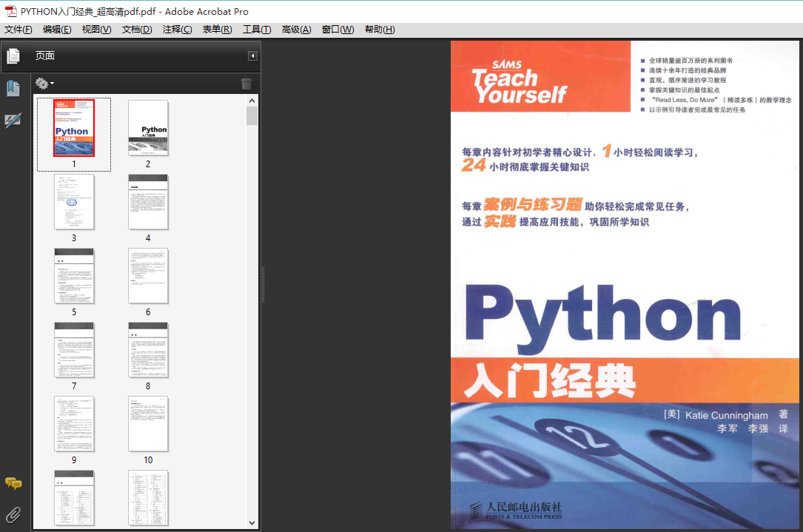Click the scroll up arrow in thumbnails

click(252, 101)
